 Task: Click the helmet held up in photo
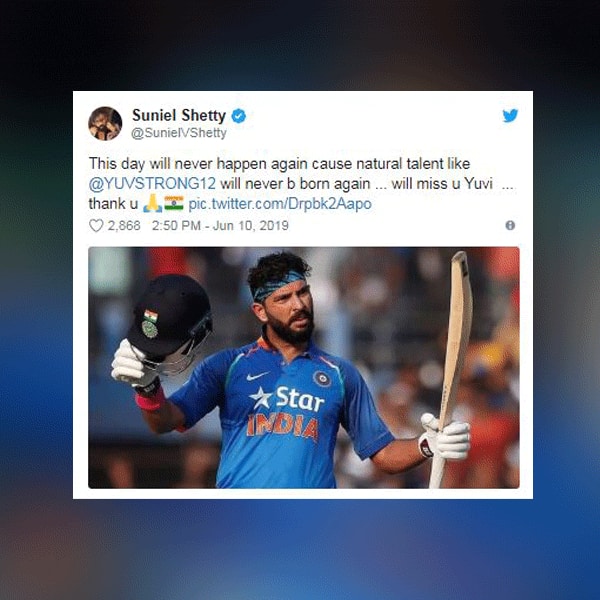[x=170, y=323]
